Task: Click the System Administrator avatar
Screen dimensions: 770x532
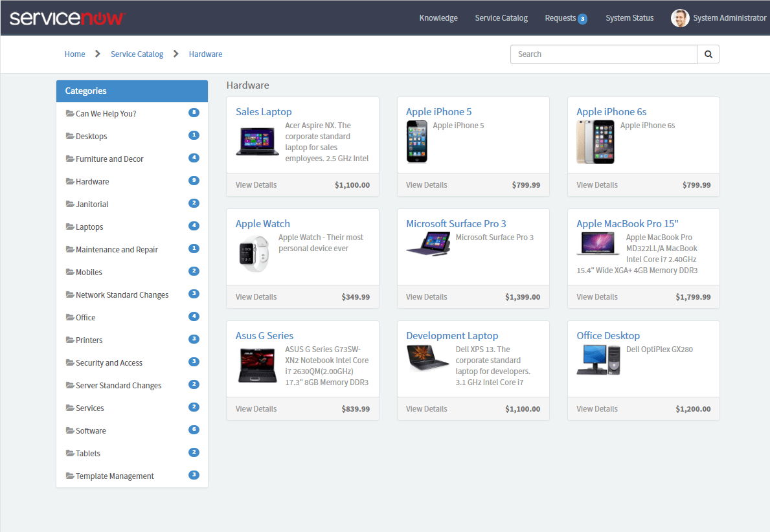Action: point(680,17)
